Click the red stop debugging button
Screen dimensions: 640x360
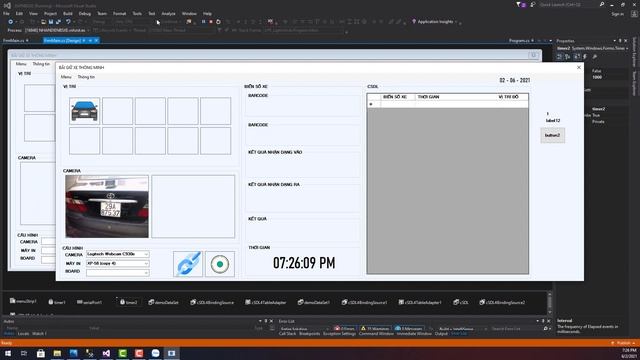(211, 22)
